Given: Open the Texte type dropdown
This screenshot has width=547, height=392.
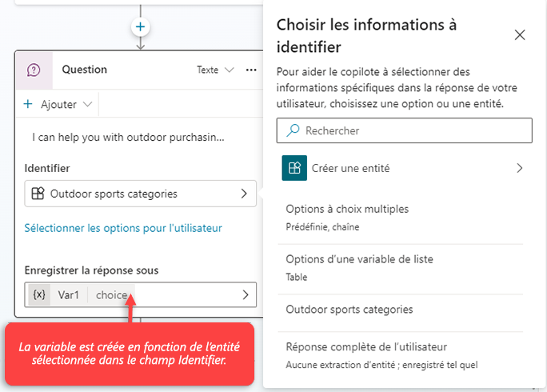Looking at the screenshot, I should [215, 70].
